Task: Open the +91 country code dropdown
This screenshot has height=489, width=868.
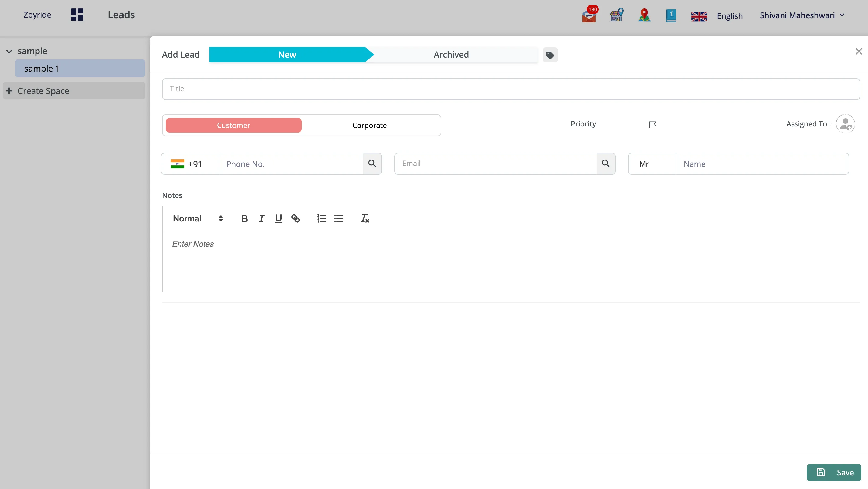Action: click(190, 164)
